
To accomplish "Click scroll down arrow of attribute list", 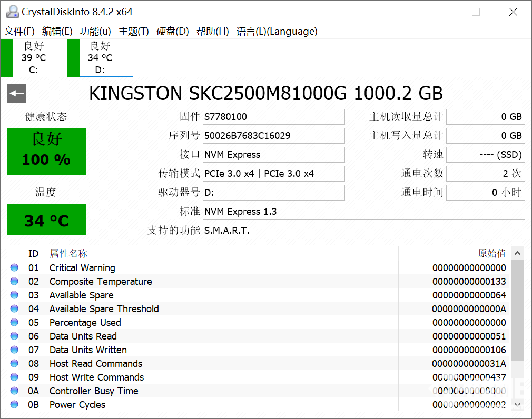I will 517,404.
